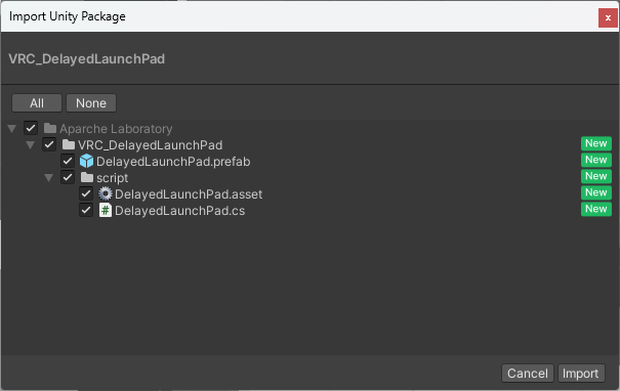Select the blue cube prefab icon

tap(86, 161)
